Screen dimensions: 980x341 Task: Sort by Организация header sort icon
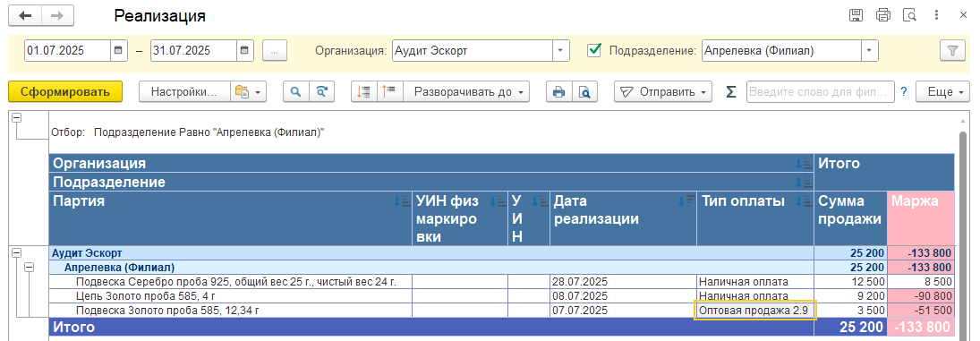pyautogui.click(x=803, y=164)
